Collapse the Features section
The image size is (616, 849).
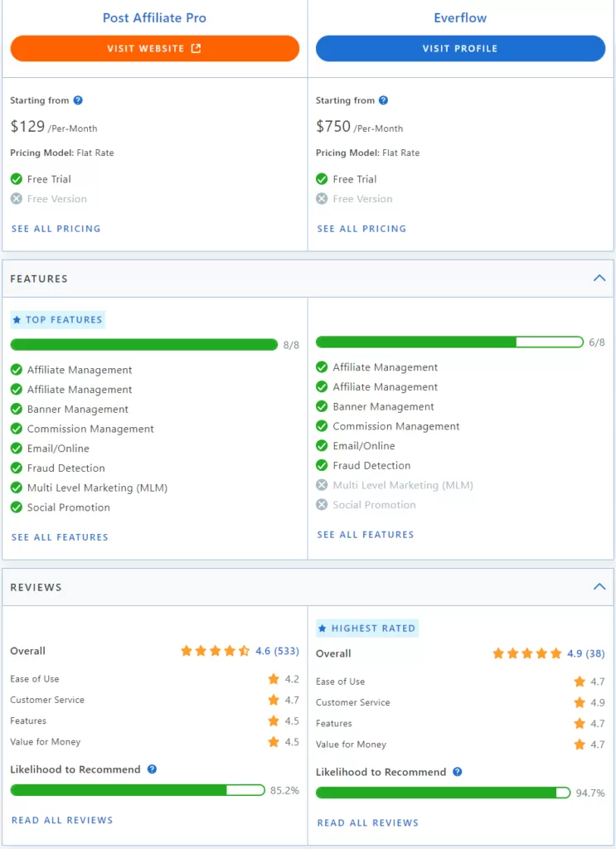599,279
